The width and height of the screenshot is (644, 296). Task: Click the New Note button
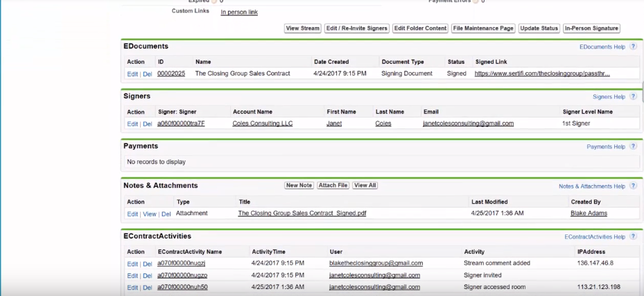click(x=299, y=186)
